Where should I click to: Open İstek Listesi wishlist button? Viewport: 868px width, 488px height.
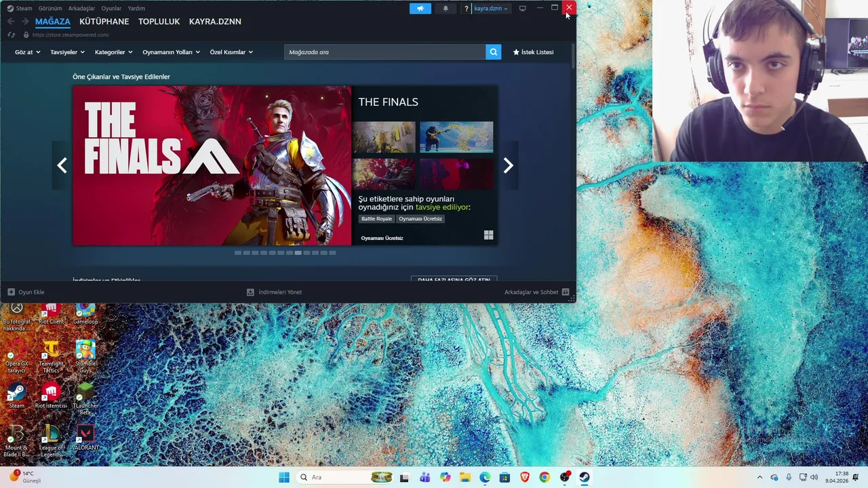(533, 52)
